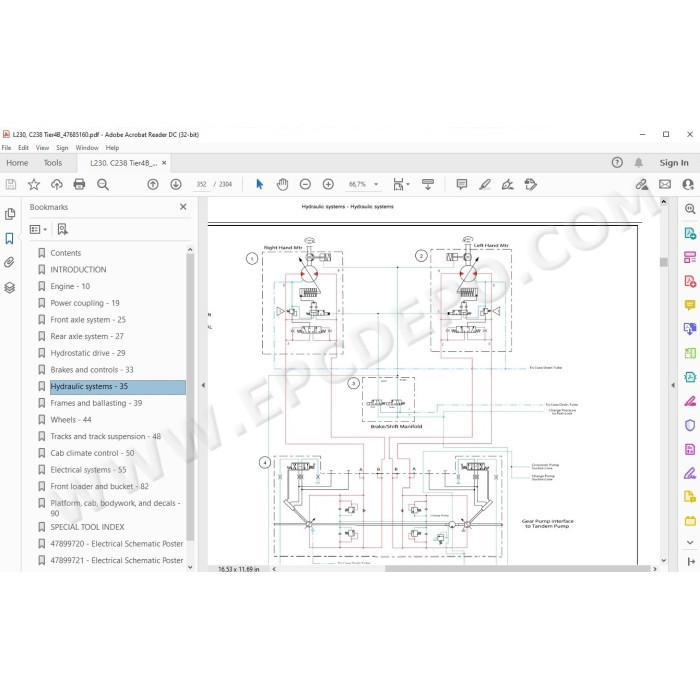Click the stamp tool icon
The height and width of the screenshot is (700, 700).
(530, 184)
